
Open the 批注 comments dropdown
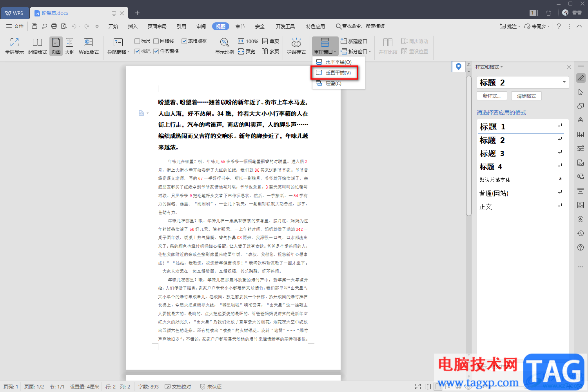coord(510,26)
